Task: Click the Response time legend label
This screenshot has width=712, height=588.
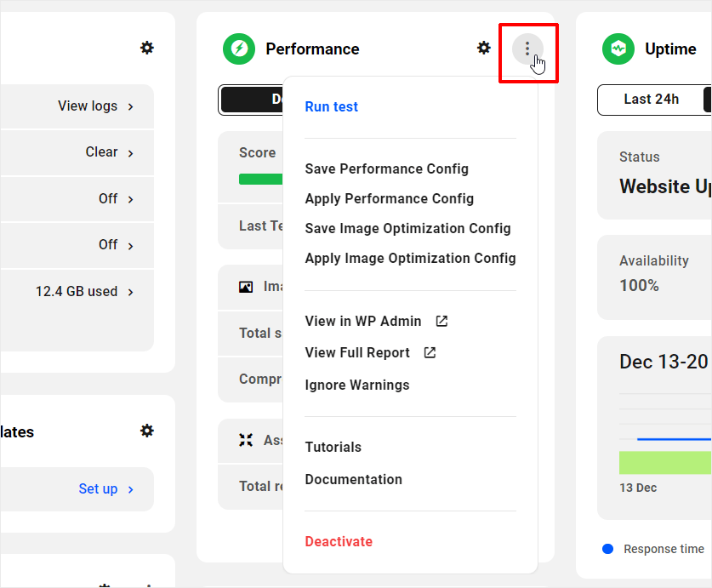Action: point(664,549)
